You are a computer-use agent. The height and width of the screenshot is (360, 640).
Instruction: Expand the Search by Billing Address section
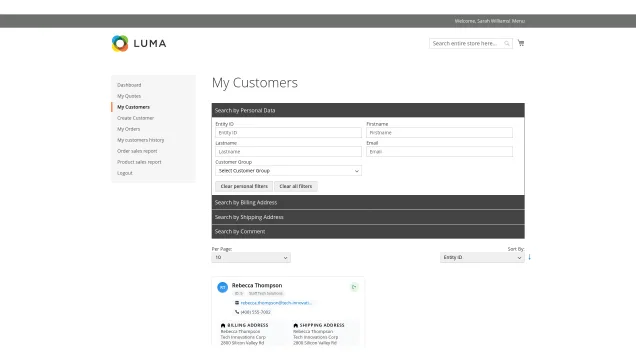tap(368, 202)
